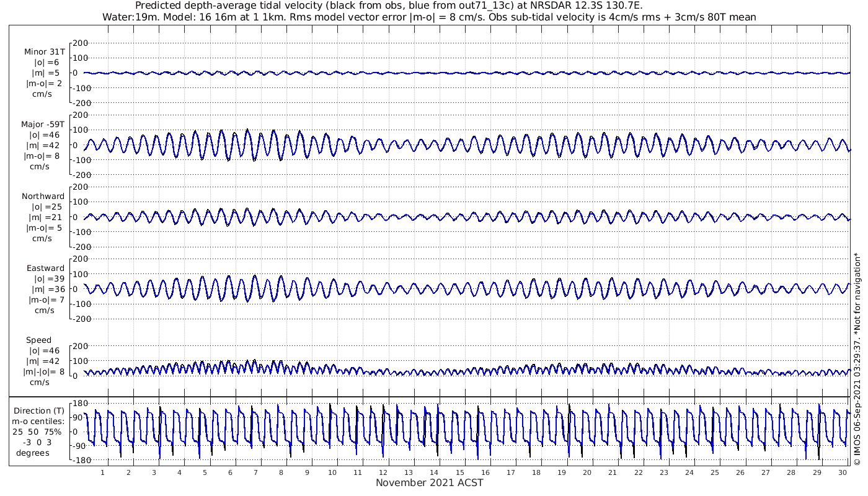This screenshot has height=496, width=868.
Task: Click day 30 tick label on the date axis
Action: [842, 472]
